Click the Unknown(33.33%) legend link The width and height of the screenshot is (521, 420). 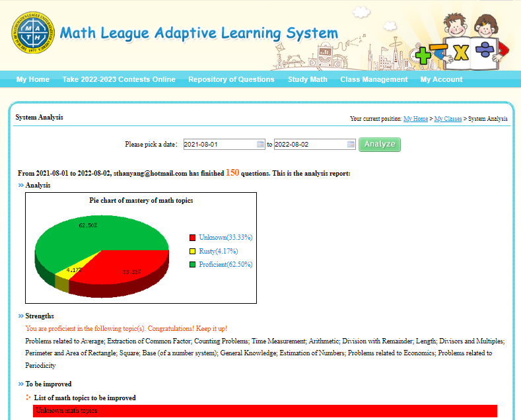click(226, 237)
